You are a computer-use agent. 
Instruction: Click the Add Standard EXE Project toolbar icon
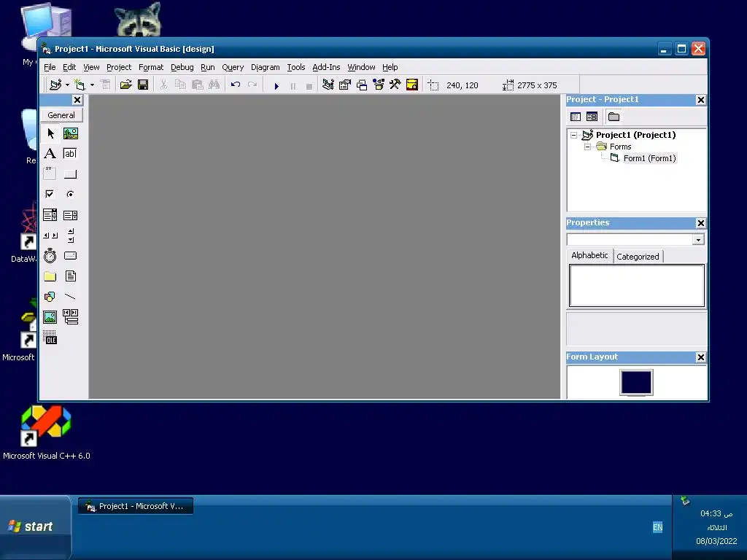[x=55, y=85]
